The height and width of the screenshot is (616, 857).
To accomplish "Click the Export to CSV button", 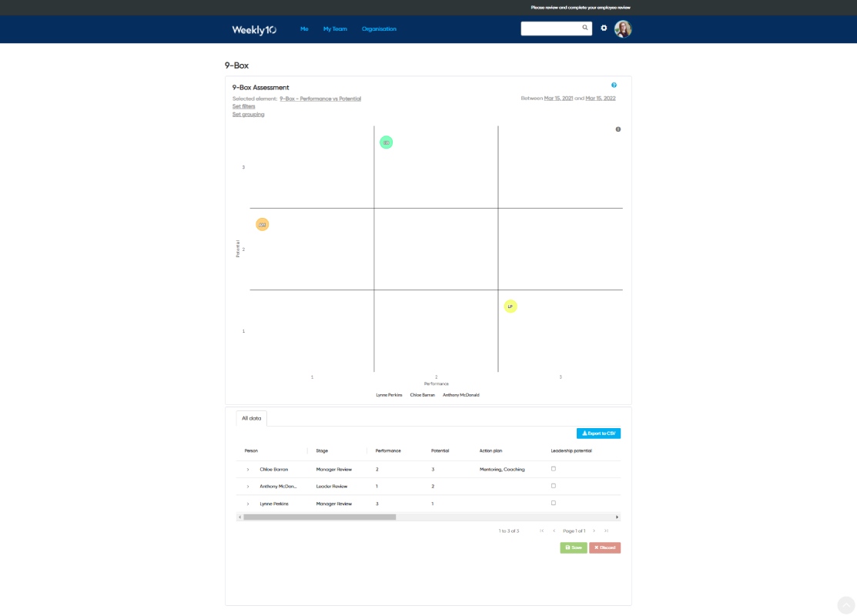I will [x=598, y=434].
